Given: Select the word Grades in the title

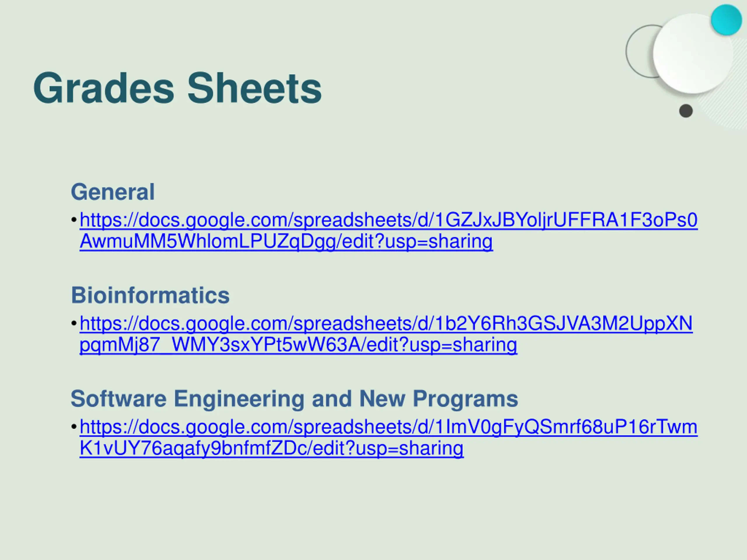Looking at the screenshot, I should (104, 88).
